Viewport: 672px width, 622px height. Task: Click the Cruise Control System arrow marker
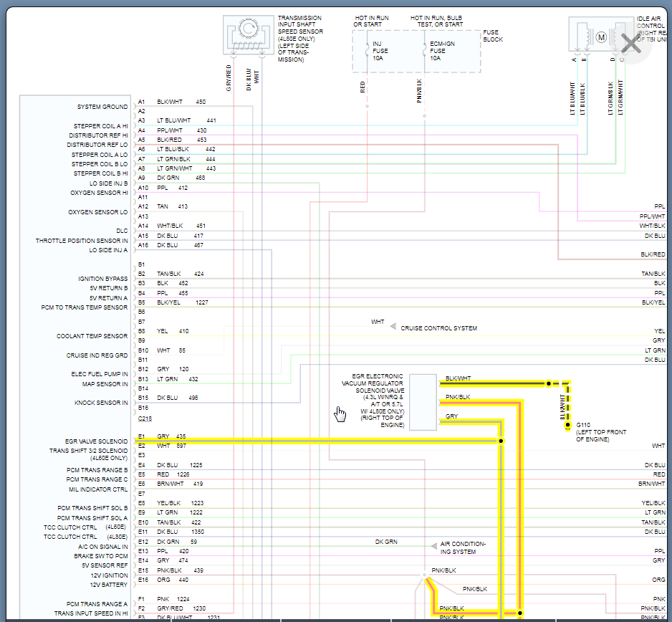coord(393,327)
